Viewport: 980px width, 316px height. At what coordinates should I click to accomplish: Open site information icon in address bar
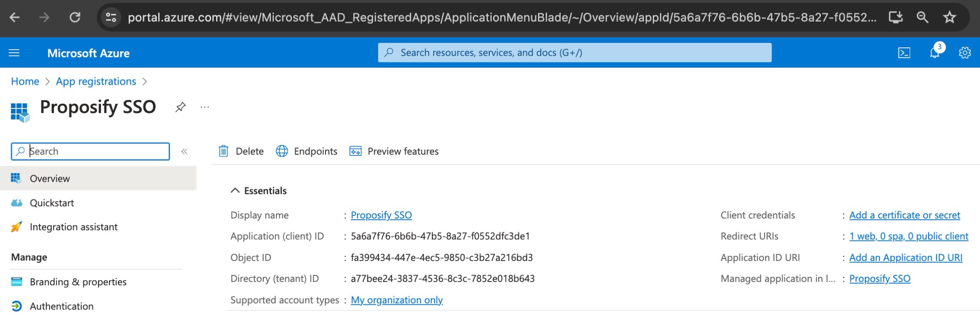point(111,17)
